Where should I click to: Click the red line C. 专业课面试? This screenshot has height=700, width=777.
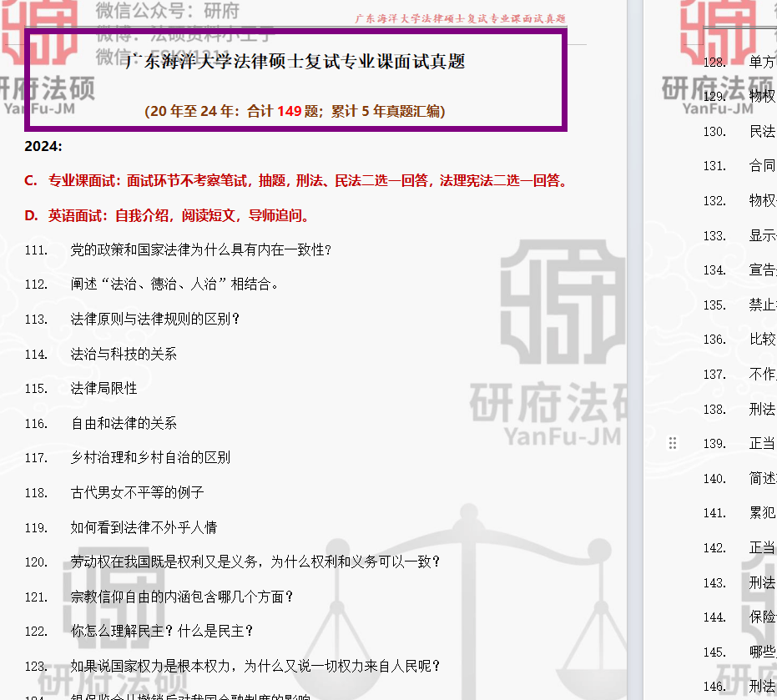coord(295,181)
